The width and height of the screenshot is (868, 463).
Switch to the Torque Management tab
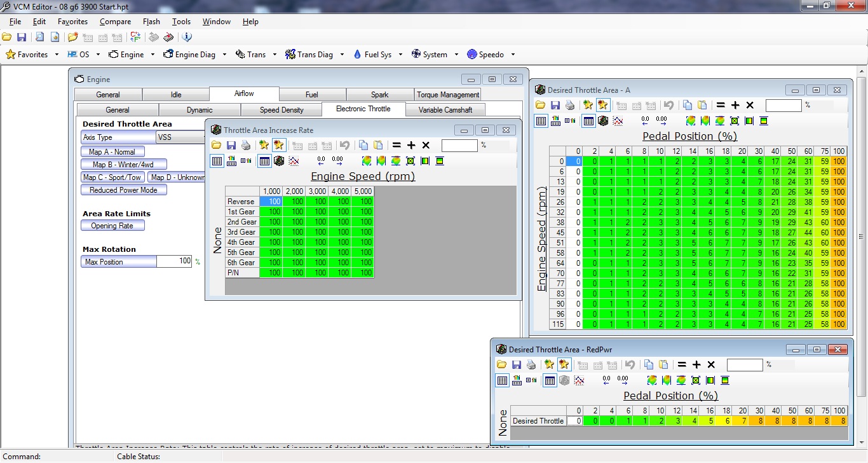point(448,95)
